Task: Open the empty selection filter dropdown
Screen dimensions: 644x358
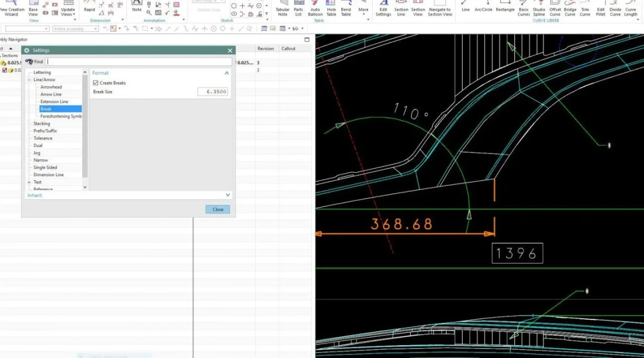Action: 27,29
